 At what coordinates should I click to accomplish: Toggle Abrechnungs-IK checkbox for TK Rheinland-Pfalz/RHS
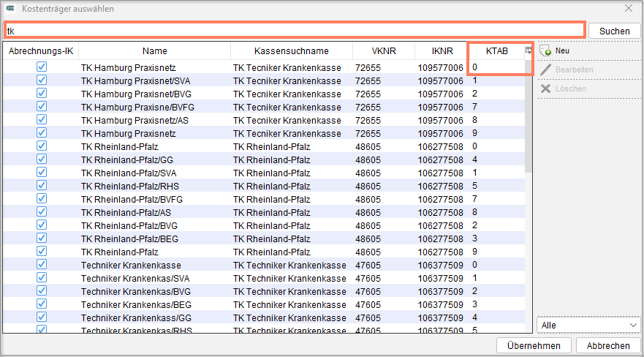click(x=42, y=185)
